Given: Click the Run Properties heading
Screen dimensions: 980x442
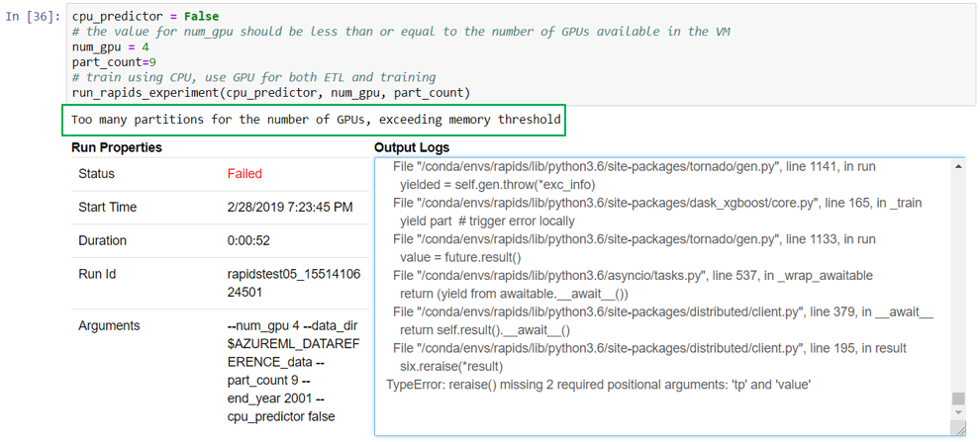Looking at the screenshot, I should coord(117,147).
